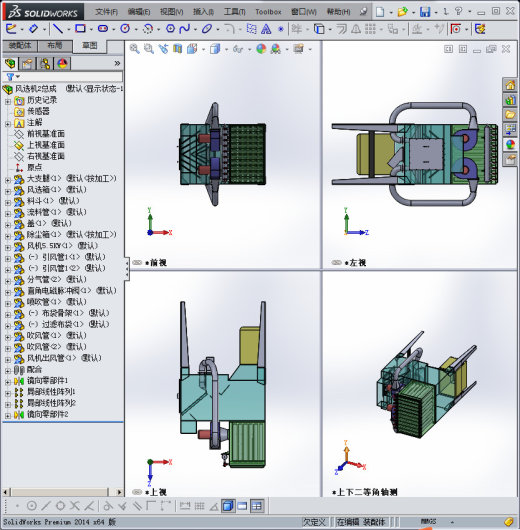The height and width of the screenshot is (530, 520).
Task: Select 风机出风管<1> component in the tree
Action: click(64, 358)
